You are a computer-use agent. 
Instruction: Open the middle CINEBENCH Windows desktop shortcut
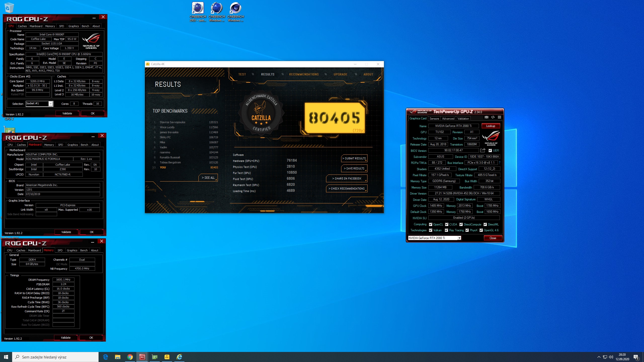pyautogui.click(x=217, y=12)
